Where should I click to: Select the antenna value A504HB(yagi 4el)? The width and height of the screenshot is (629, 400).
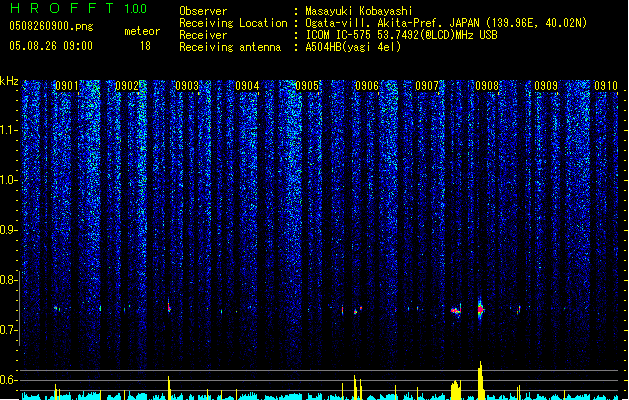[x=353, y=47]
